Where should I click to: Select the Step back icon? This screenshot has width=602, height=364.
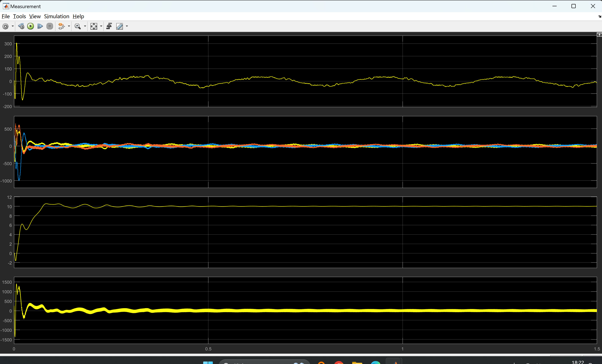pos(21,26)
